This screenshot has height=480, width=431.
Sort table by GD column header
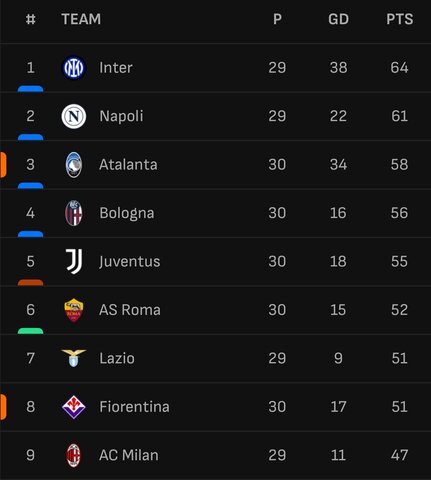(x=338, y=19)
